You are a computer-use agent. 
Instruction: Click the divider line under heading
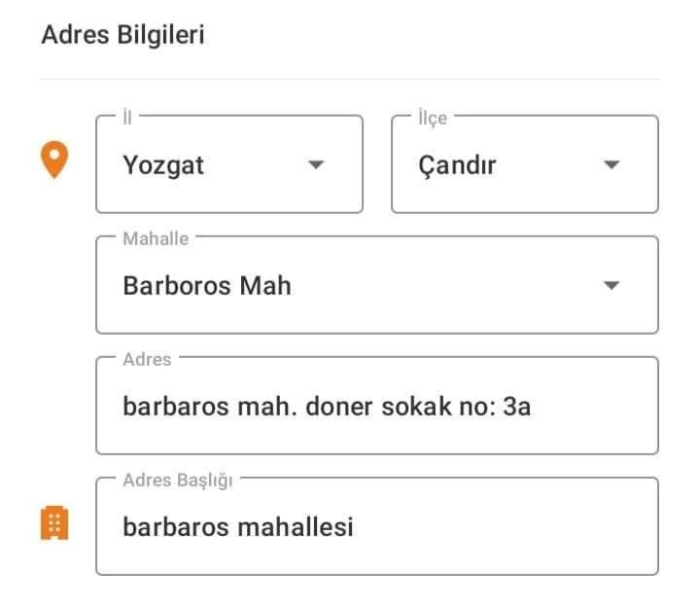point(350,80)
